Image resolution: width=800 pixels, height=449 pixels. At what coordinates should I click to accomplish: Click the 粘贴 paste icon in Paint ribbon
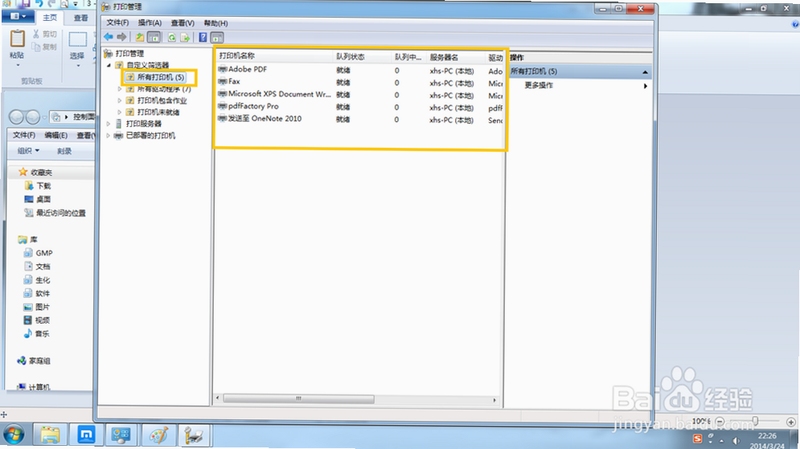click(17, 38)
